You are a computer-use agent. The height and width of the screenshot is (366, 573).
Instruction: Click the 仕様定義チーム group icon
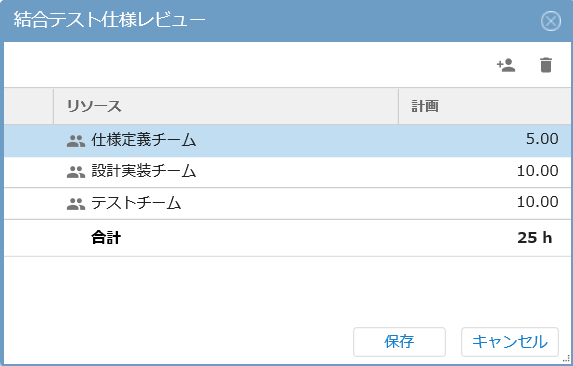click(x=76, y=141)
